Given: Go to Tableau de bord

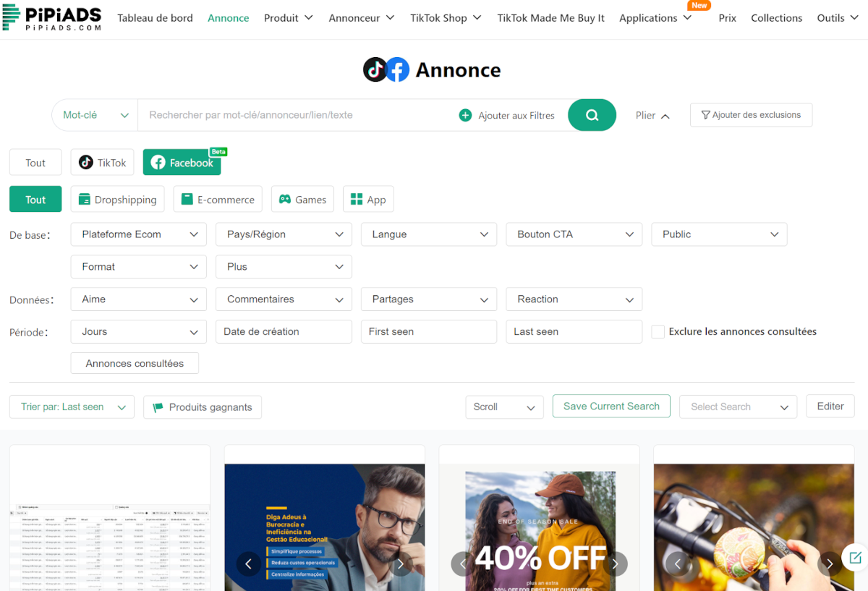Looking at the screenshot, I should pyautogui.click(x=155, y=18).
